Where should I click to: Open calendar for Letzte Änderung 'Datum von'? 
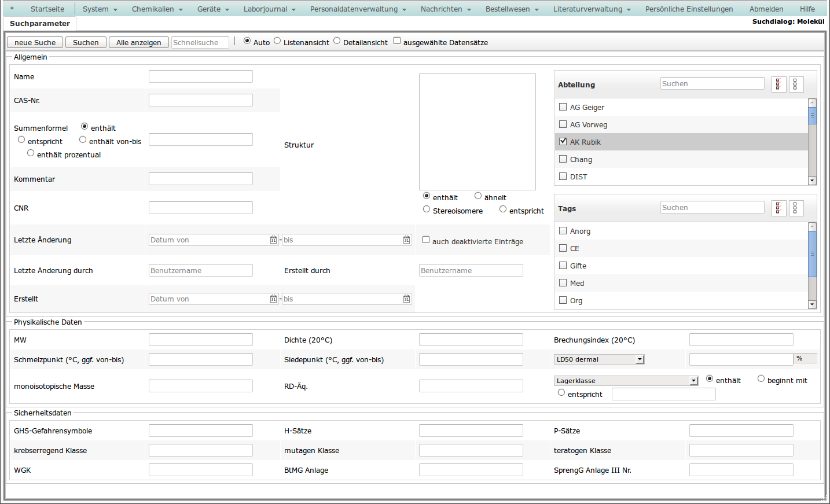[x=273, y=240]
